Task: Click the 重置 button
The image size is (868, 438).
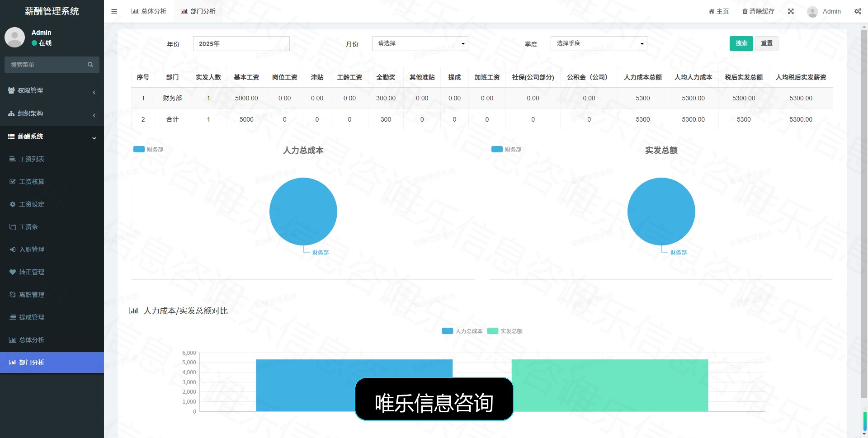Action: 767,43
